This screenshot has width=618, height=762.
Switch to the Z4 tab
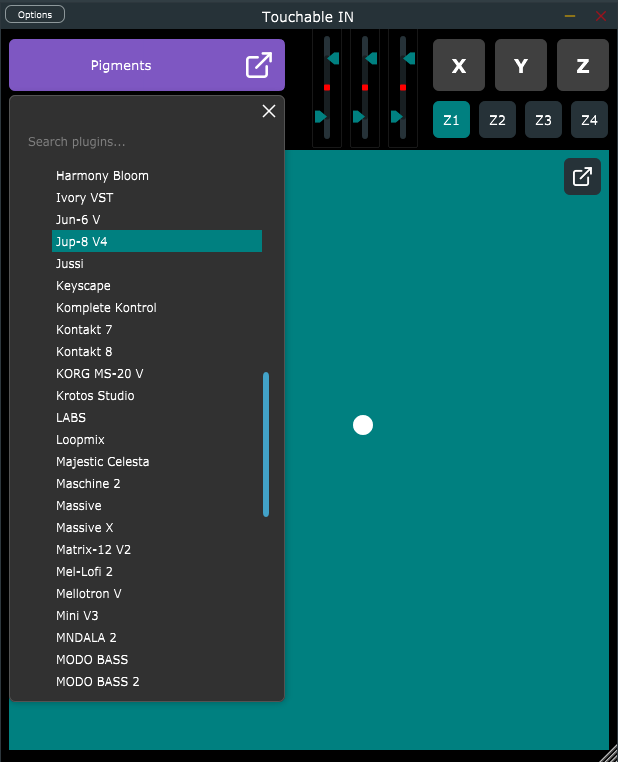tap(589, 120)
